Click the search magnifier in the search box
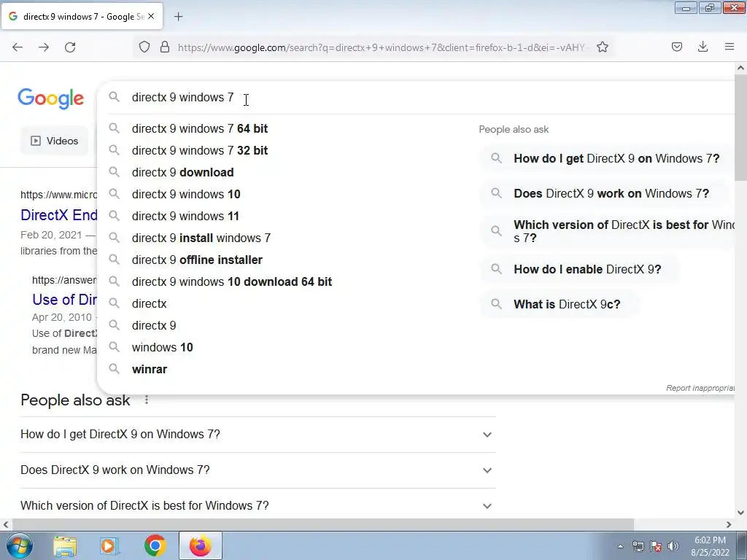 click(x=114, y=97)
